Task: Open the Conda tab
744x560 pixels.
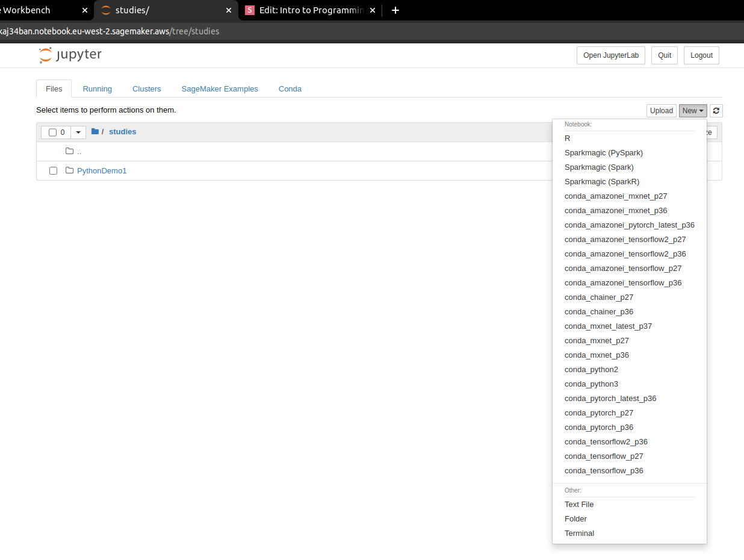Action: click(290, 89)
